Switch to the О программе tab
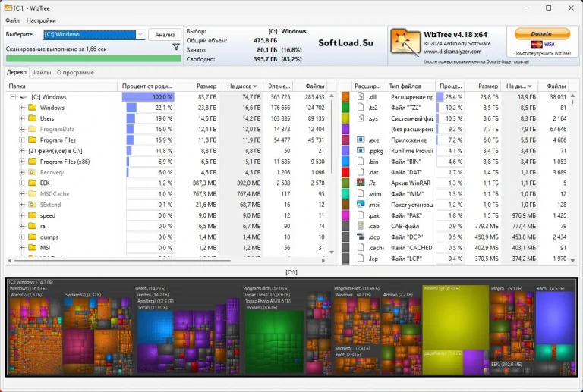The width and height of the screenshot is (583, 392). [75, 72]
